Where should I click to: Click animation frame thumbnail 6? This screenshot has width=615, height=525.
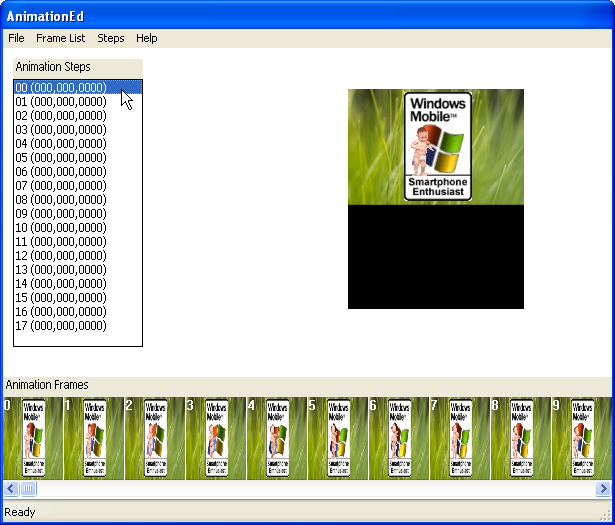[399, 438]
